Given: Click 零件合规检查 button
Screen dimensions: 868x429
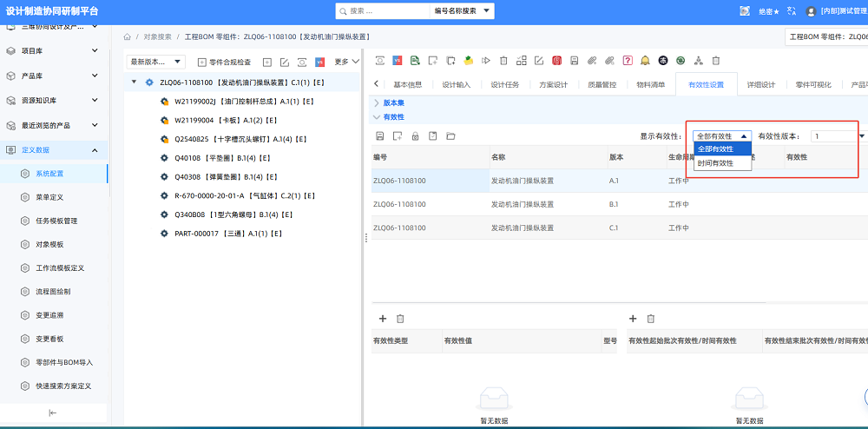Looking at the screenshot, I should click(x=225, y=62).
